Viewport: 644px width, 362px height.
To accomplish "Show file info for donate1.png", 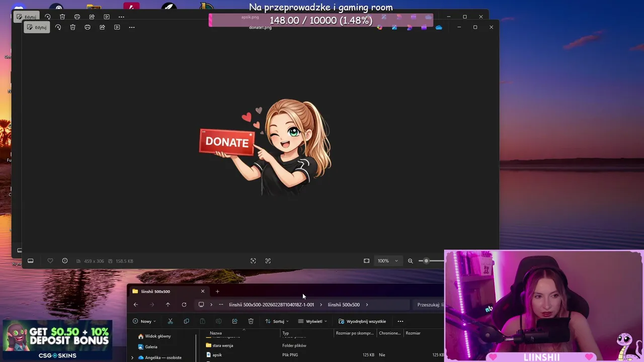I will [x=65, y=261].
